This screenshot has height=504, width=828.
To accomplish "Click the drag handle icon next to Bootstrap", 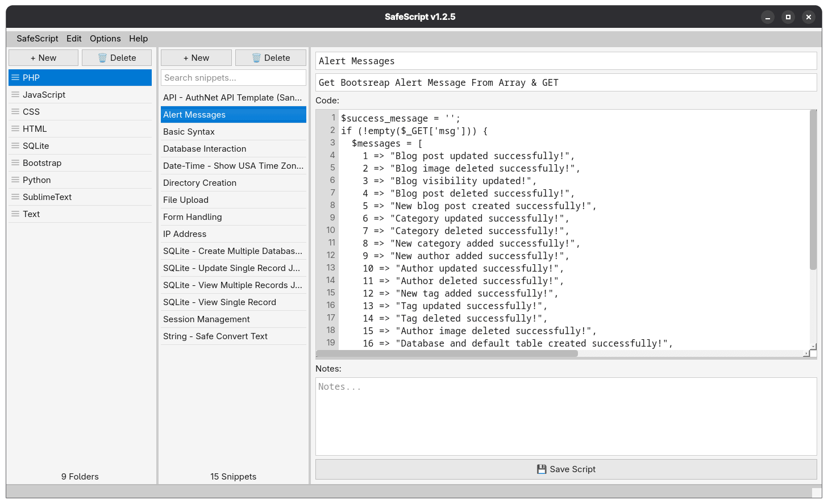I will point(17,163).
